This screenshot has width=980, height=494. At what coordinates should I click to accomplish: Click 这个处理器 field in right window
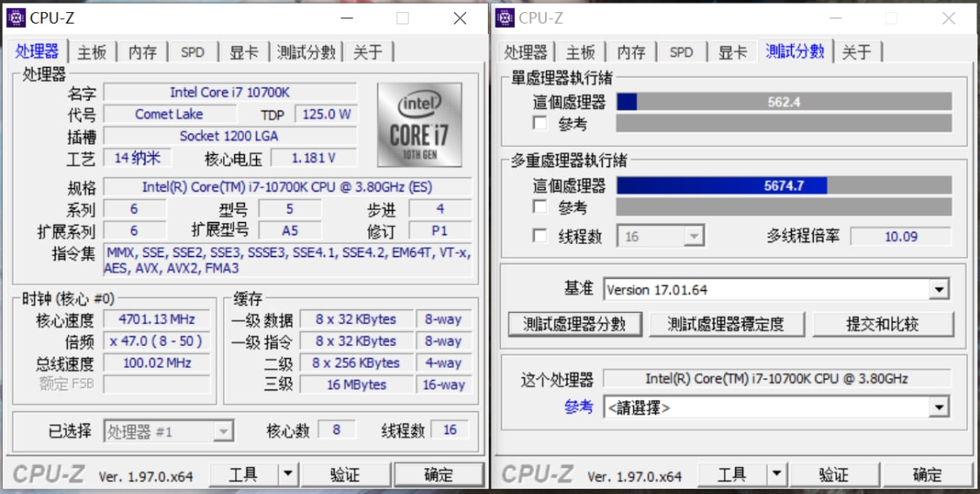coord(777,379)
